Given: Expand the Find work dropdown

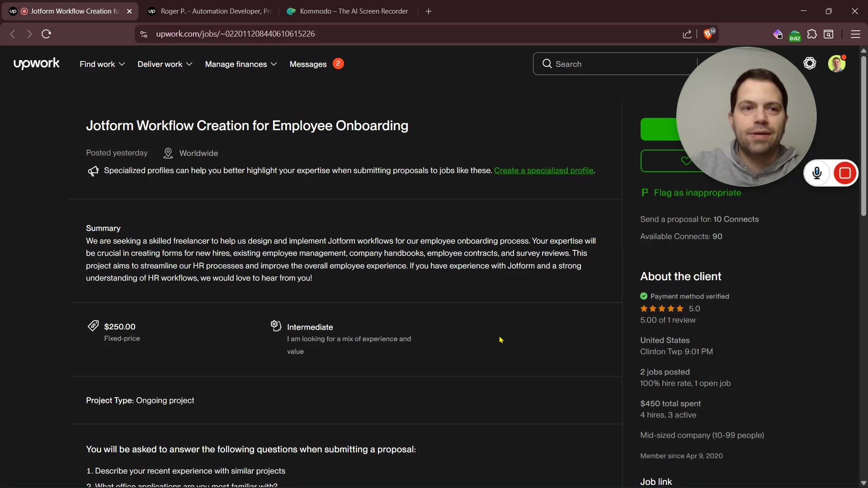Looking at the screenshot, I should pos(102,64).
